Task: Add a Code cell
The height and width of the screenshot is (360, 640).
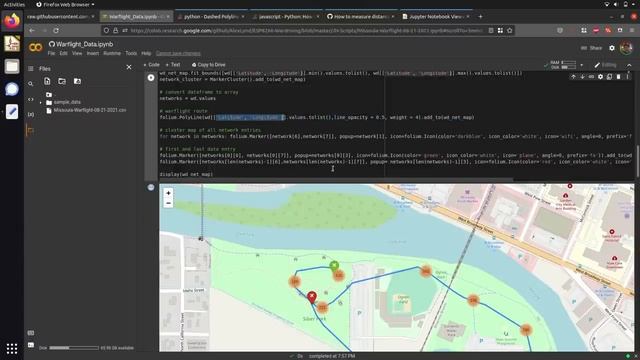Action: click(x=151, y=65)
